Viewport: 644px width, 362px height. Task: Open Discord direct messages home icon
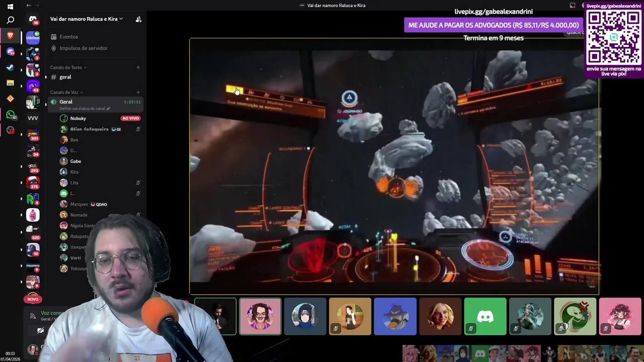point(33,20)
